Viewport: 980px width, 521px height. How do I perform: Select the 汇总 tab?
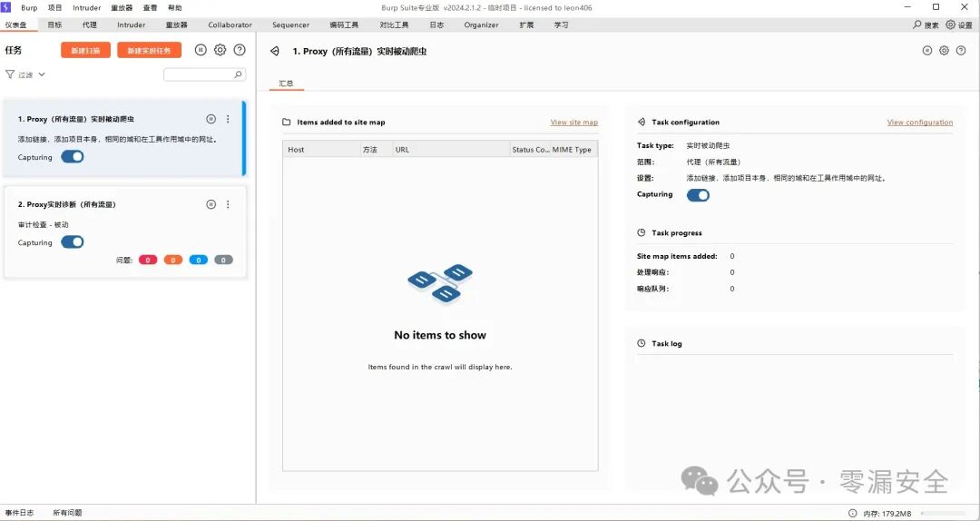click(286, 84)
